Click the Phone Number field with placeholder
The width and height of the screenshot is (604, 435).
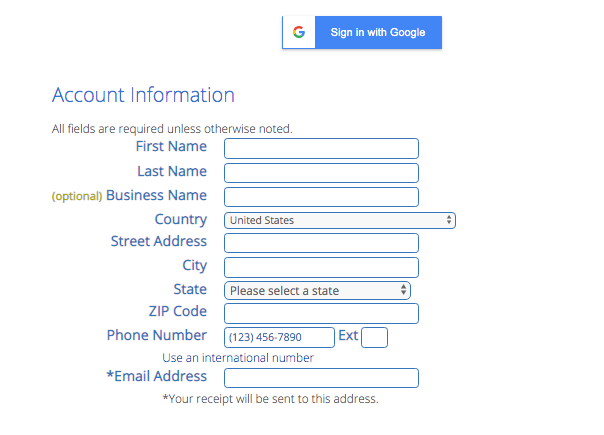click(x=279, y=337)
